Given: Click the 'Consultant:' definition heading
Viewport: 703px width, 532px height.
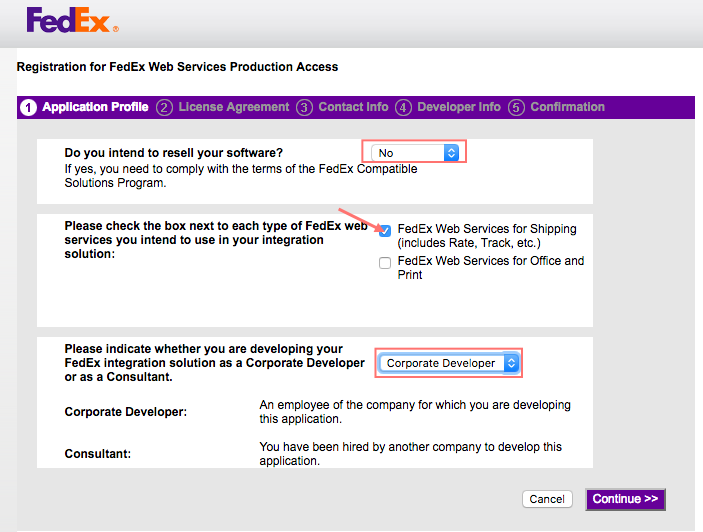Looking at the screenshot, I should 98,454.
